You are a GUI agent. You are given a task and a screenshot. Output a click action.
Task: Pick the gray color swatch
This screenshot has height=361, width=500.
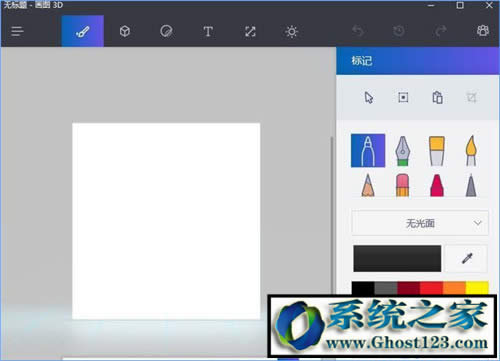point(386,288)
